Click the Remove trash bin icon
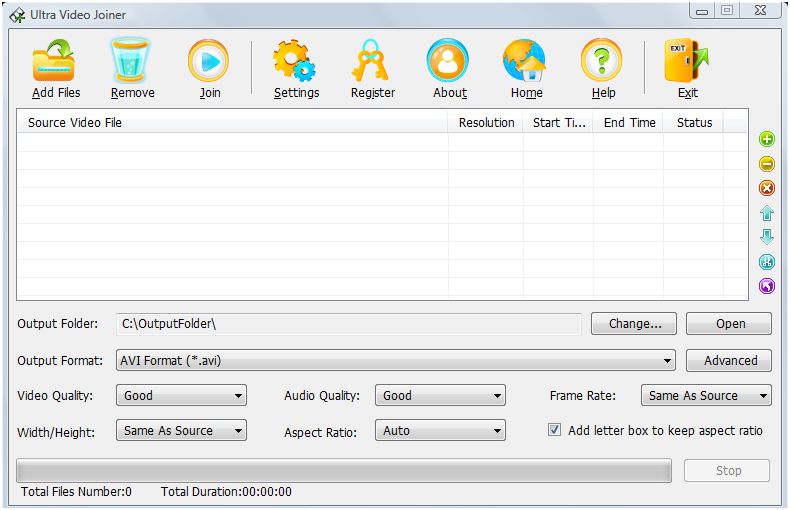Viewport: 790px width, 510px height. pos(130,60)
